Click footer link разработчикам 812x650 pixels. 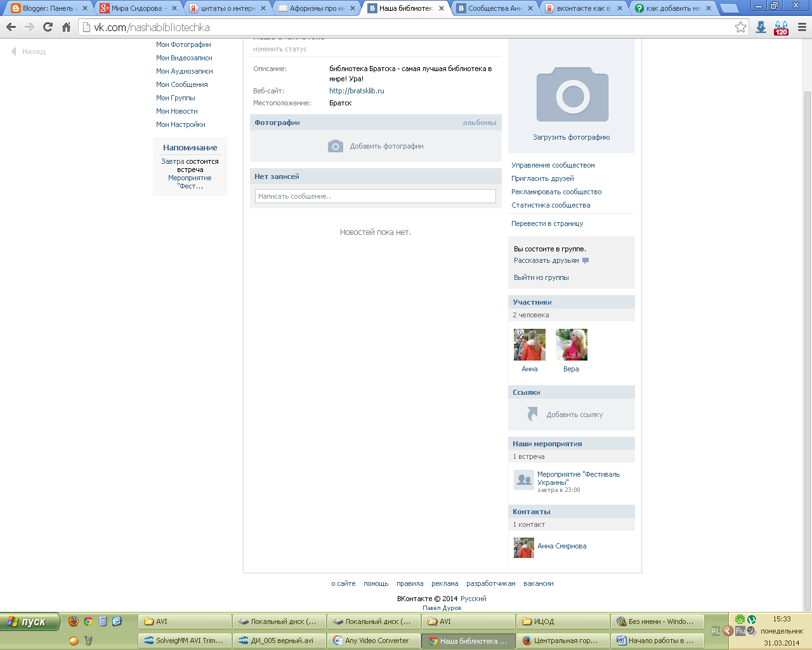[x=491, y=583]
